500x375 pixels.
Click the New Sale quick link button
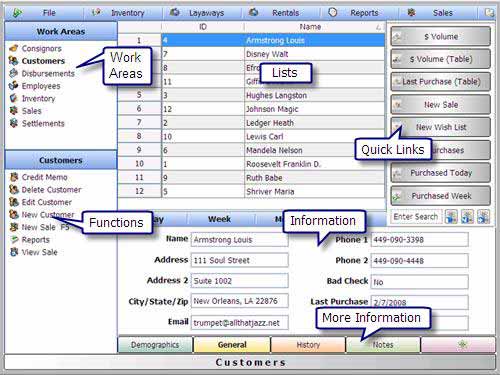coord(441,104)
